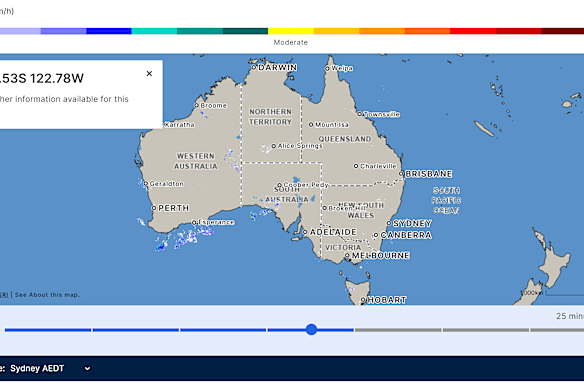Click the time slider handle
584x389 pixels.
tap(311, 329)
